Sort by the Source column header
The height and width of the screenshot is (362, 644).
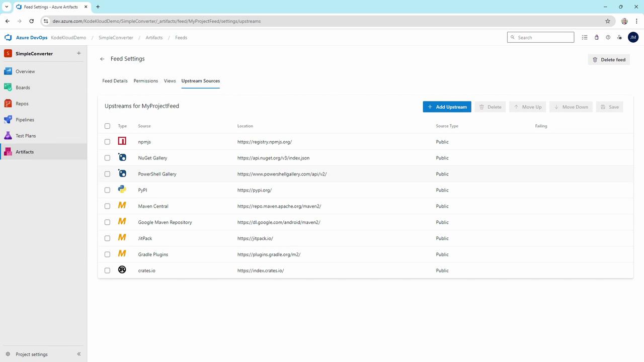tap(144, 126)
